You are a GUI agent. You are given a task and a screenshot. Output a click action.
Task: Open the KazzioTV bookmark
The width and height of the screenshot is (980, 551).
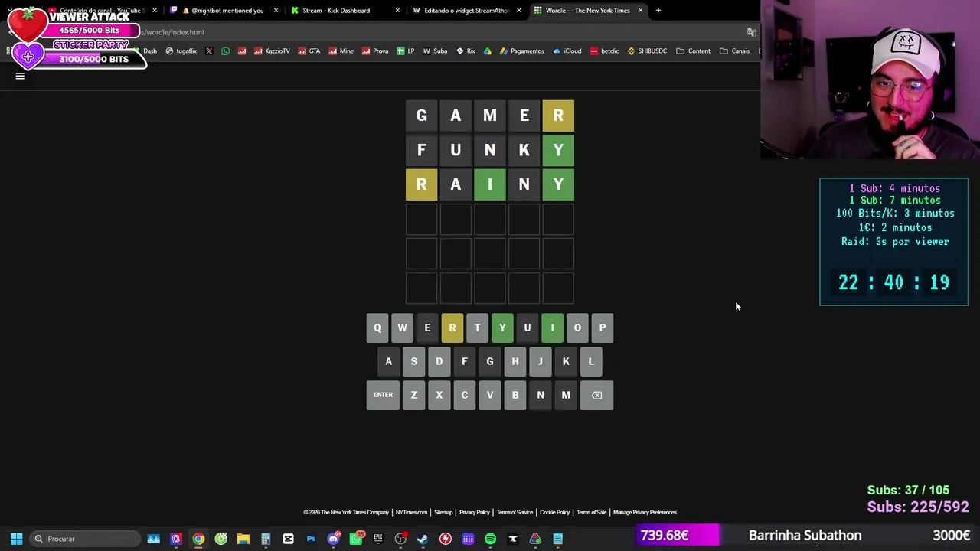[x=272, y=51]
